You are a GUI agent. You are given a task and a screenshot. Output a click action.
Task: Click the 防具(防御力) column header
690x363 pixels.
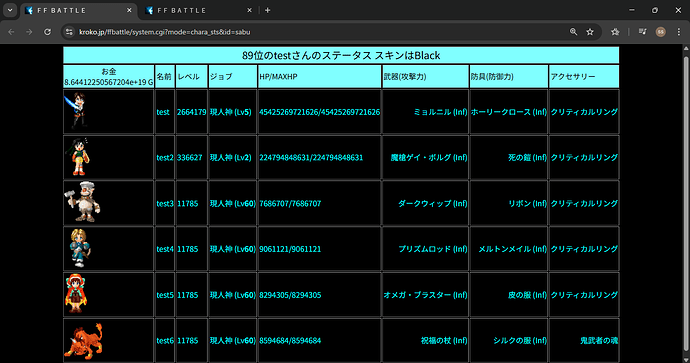tap(509, 77)
